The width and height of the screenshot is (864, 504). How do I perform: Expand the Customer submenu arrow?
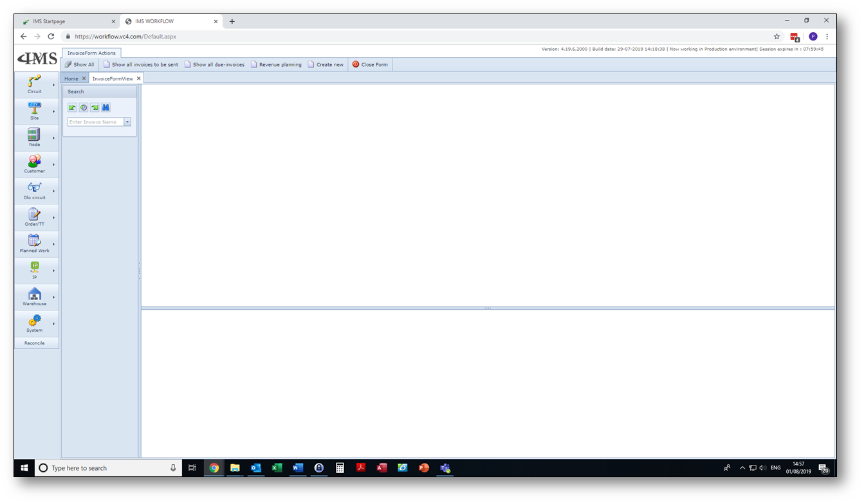[x=53, y=164]
